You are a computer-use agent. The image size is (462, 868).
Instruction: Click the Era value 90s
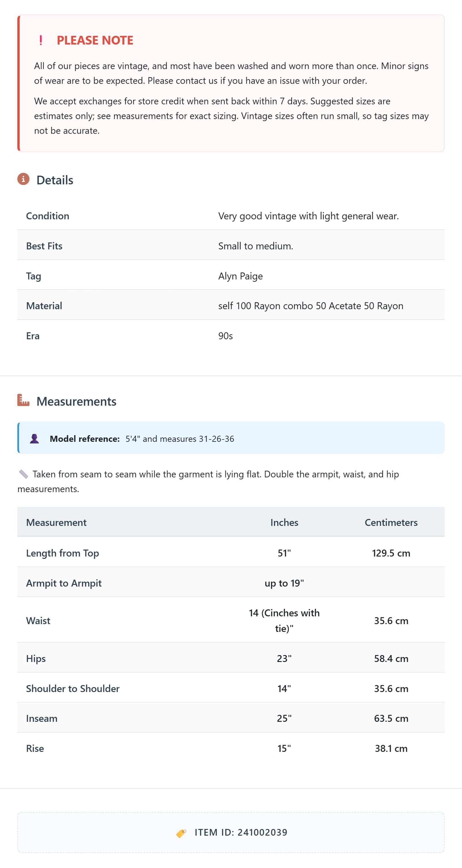[x=225, y=336]
